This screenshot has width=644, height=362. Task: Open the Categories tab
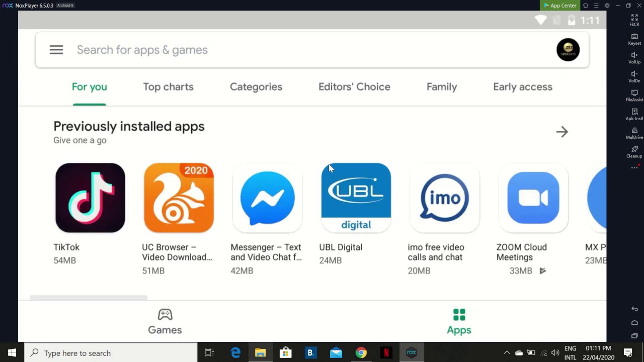(256, 86)
